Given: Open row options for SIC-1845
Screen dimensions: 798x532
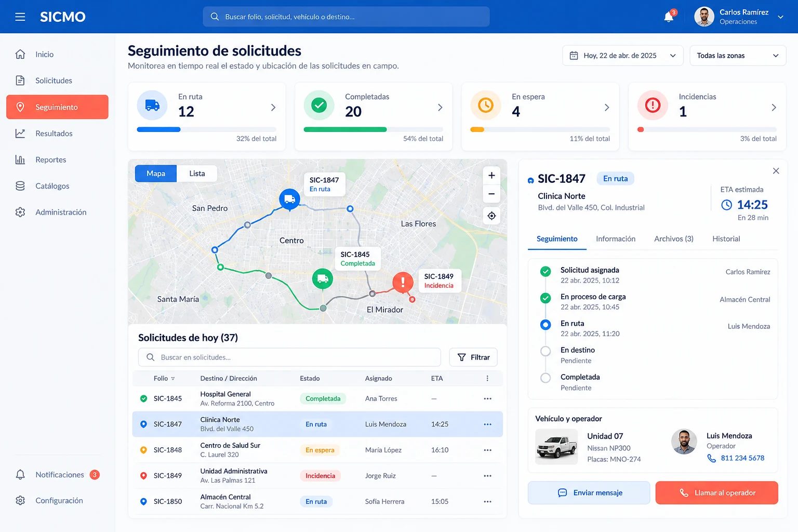Looking at the screenshot, I should 487,398.
